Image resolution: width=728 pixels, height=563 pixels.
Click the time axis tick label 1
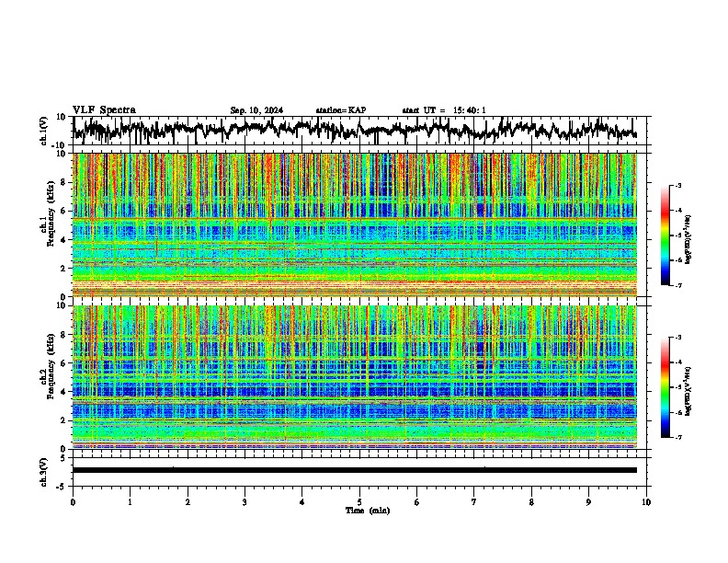pos(130,502)
